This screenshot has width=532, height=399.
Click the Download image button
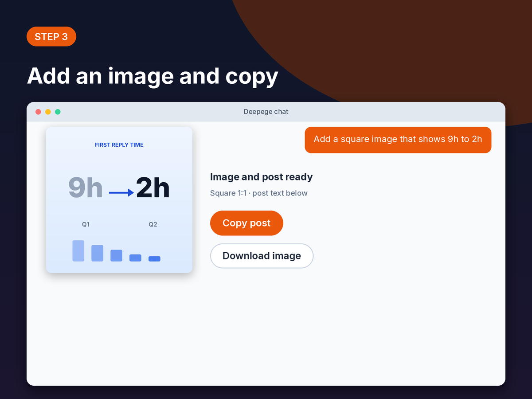[x=262, y=256]
